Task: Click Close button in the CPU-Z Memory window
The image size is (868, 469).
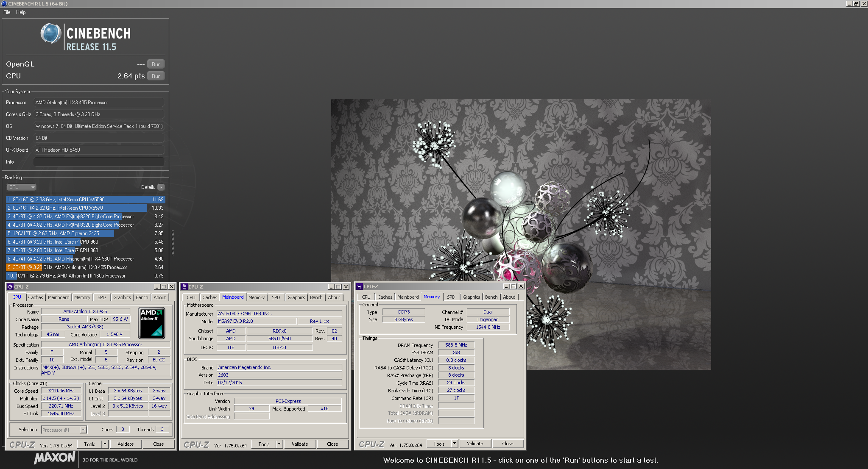Action: pos(508,444)
